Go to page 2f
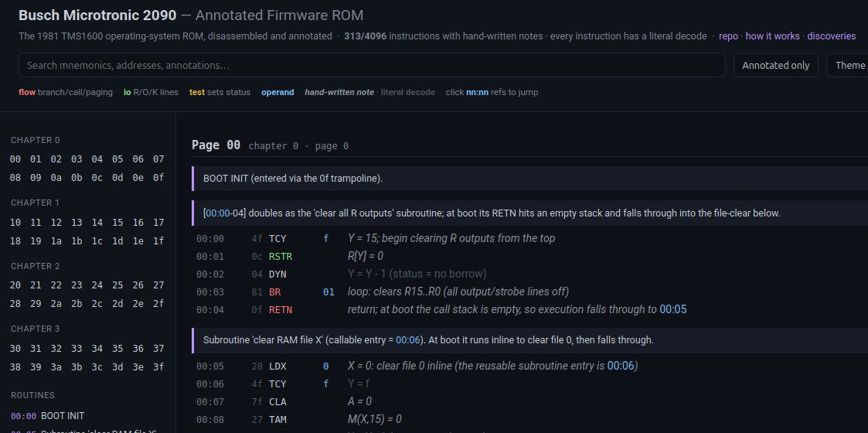Image resolution: width=868 pixels, height=433 pixels. pos(159,303)
